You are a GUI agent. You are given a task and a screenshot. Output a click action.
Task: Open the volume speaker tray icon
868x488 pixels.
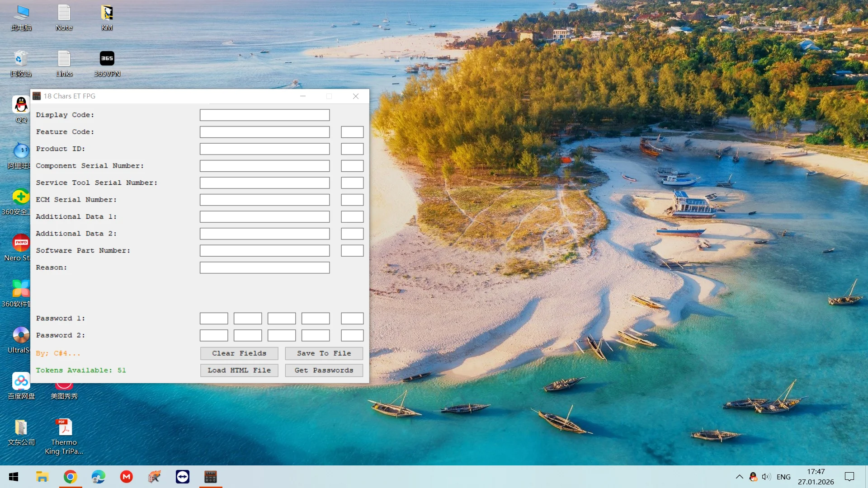point(766,477)
